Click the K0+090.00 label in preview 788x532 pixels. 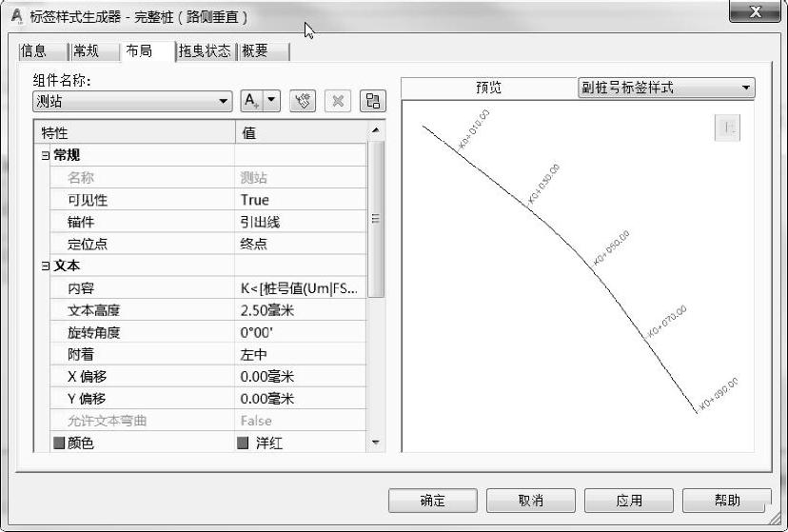719,394
